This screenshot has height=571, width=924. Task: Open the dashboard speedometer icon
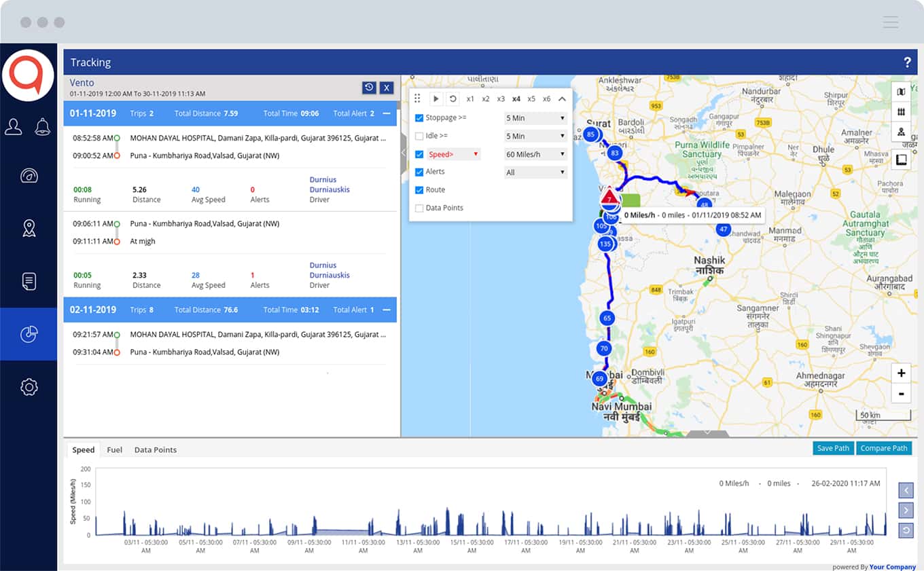(x=29, y=176)
